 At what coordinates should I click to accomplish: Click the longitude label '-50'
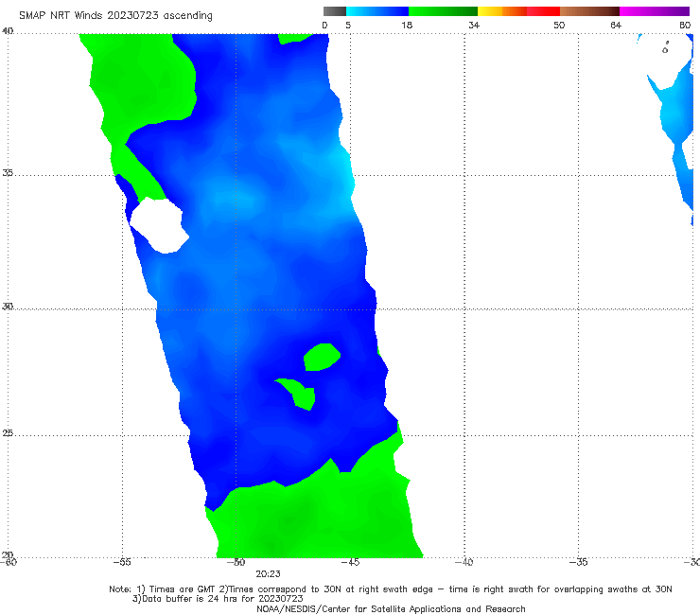pyautogui.click(x=236, y=562)
